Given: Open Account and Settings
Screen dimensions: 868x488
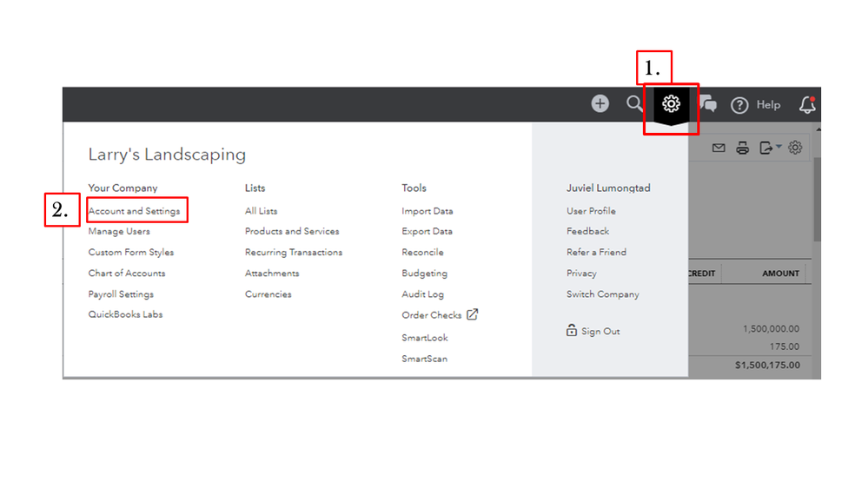Looking at the screenshot, I should click(134, 211).
